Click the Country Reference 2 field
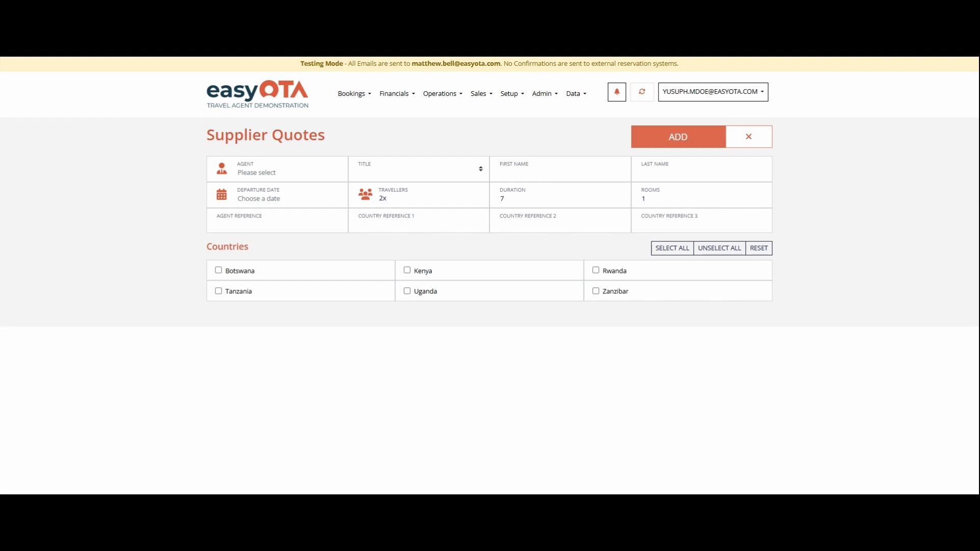This screenshot has width=980, height=551. pos(560,220)
